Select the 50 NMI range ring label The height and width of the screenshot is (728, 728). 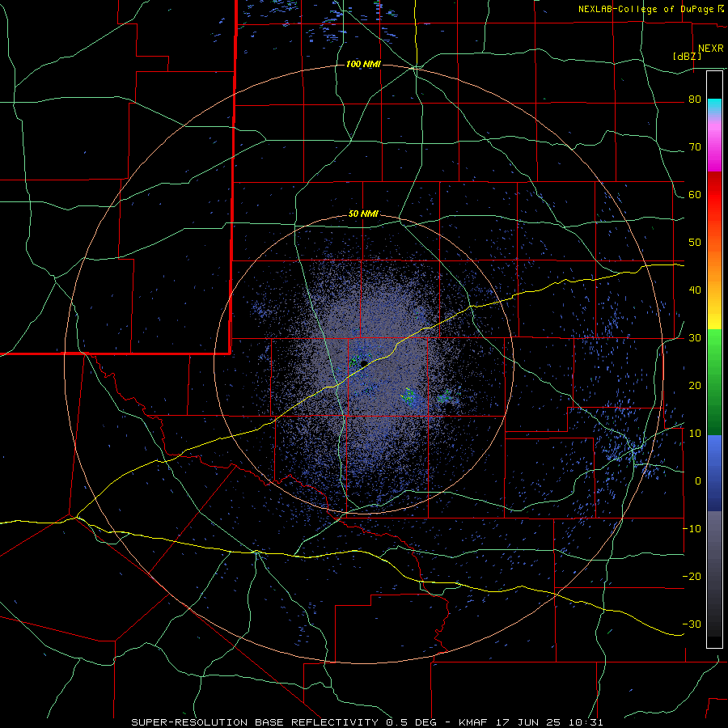pos(363,214)
